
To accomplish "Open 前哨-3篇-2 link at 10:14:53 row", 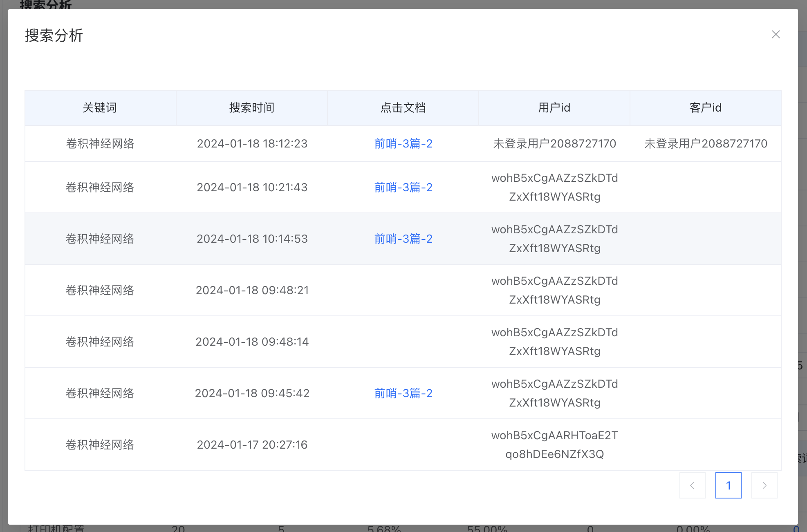I will click(x=403, y=239).
